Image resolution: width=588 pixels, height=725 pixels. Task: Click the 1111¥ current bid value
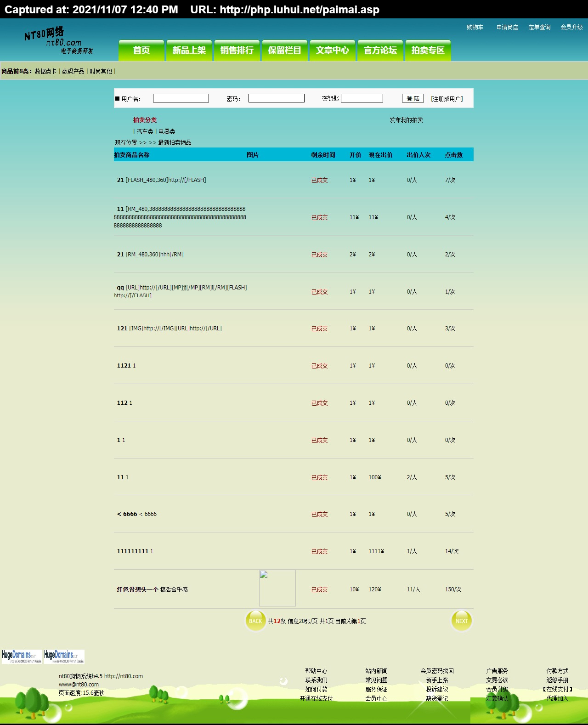(x=376, y=551)
